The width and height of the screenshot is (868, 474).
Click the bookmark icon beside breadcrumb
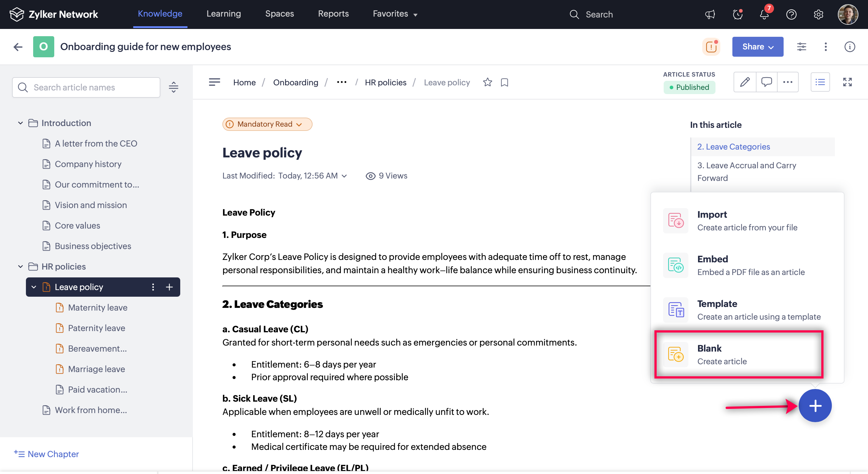[505, 82]
